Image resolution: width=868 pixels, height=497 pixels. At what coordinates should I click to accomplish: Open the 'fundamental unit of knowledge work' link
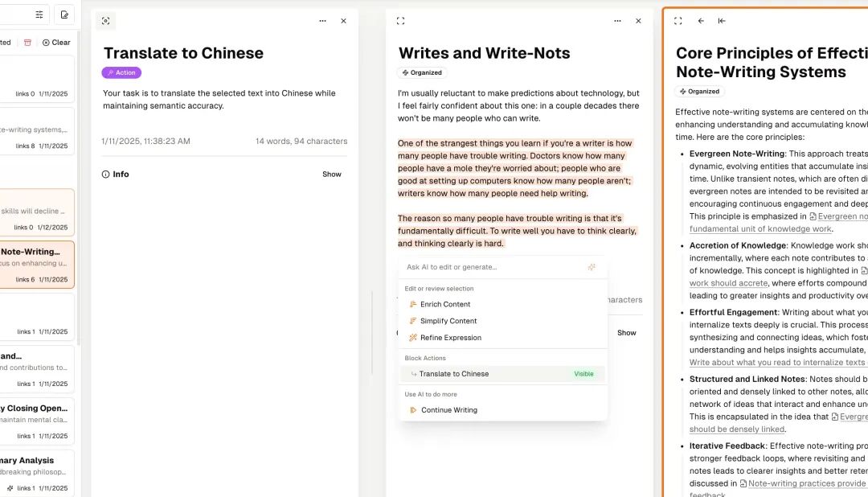click(760, 229)
